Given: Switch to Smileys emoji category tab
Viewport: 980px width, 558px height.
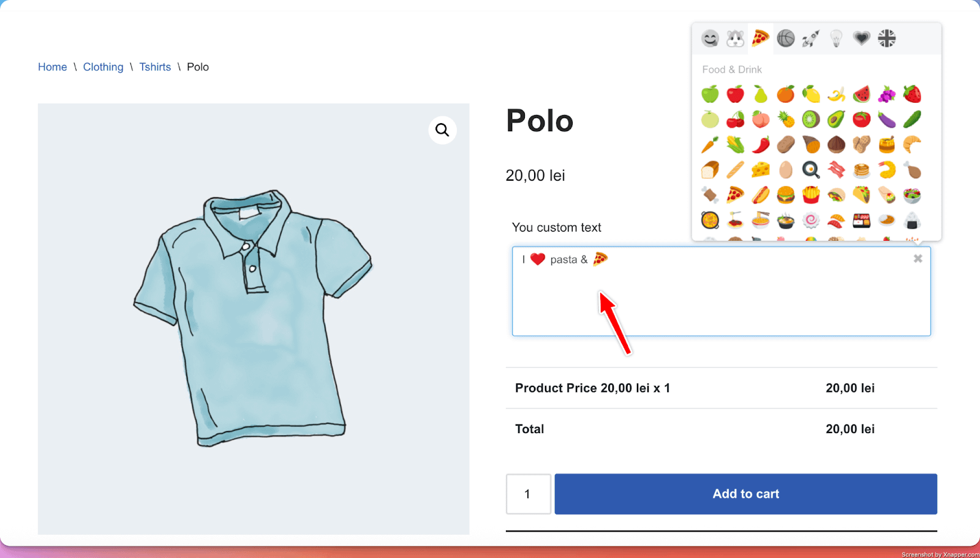Looking at the screenshot, I should click(710, 39).
